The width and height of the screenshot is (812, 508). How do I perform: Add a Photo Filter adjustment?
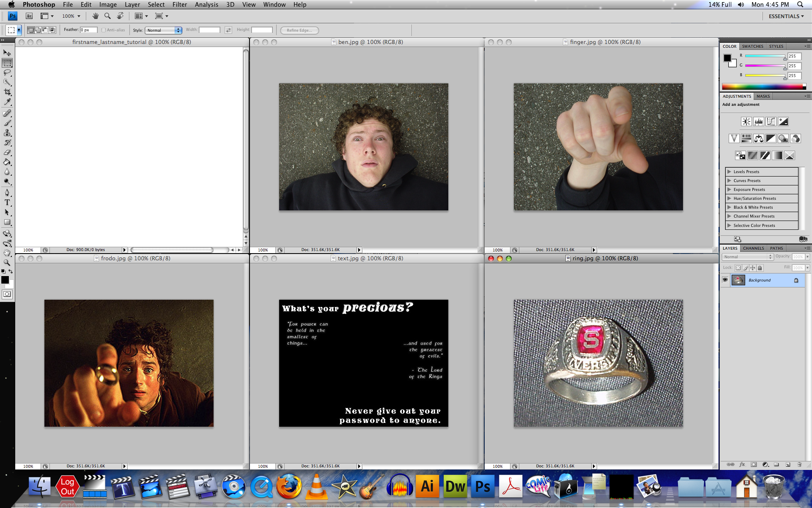783,138
